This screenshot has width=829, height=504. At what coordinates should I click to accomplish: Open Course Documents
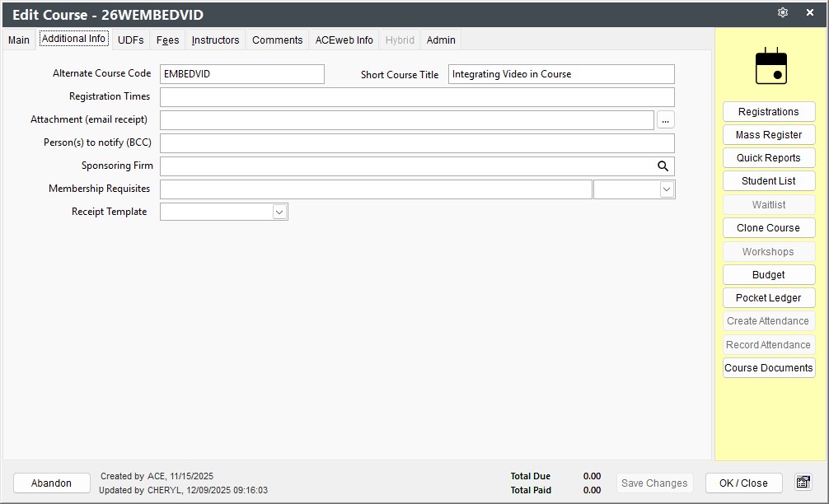(769, 367)
